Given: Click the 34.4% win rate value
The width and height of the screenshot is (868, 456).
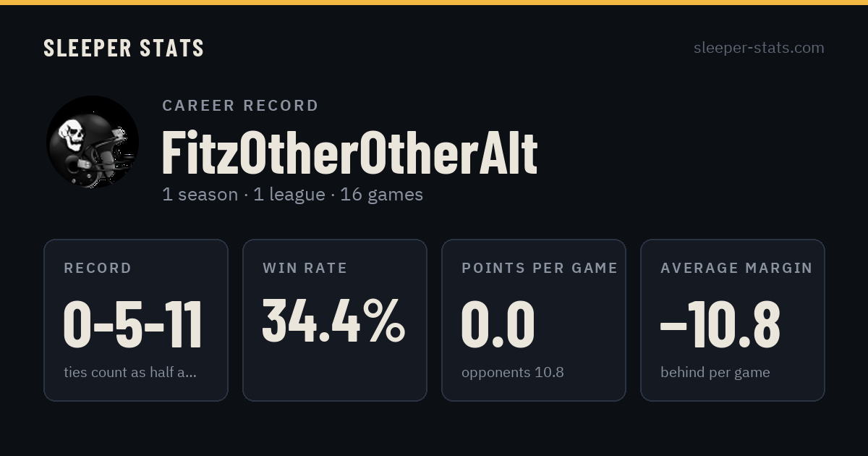Looking at the screenshot, I should pos(333,321).
